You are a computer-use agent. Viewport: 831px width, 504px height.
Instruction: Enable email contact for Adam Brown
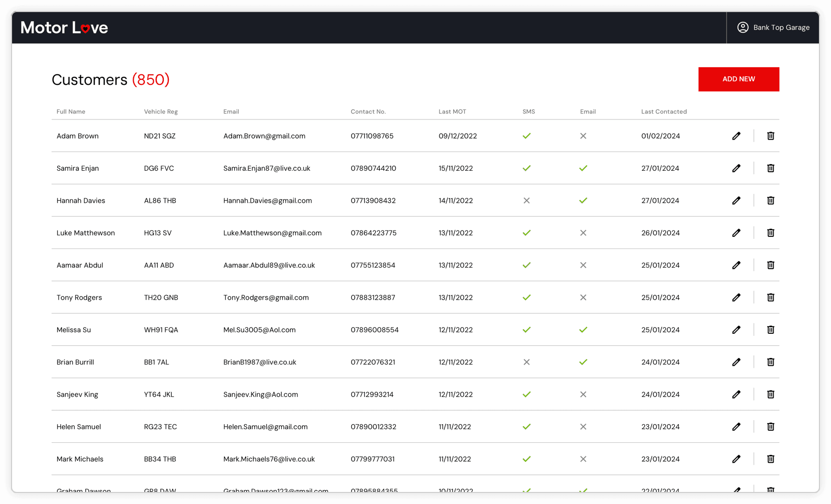(583, 136)
